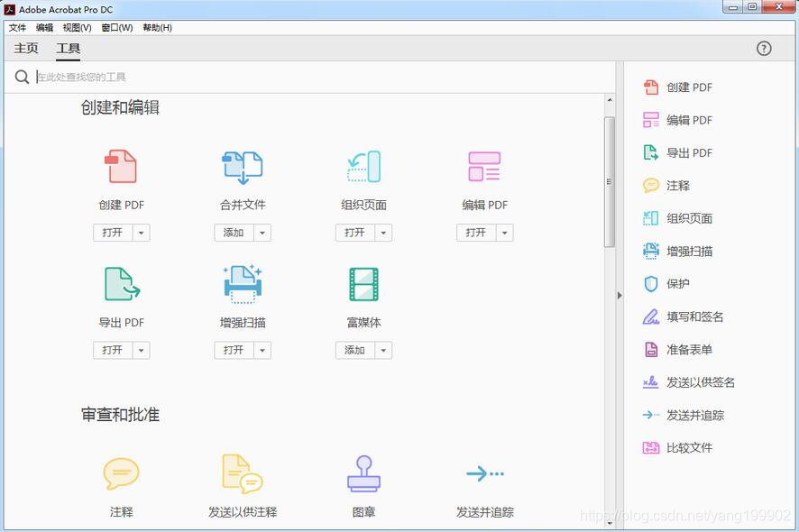Click the 注释 speech bubble icon in main grid

point(121,473)
